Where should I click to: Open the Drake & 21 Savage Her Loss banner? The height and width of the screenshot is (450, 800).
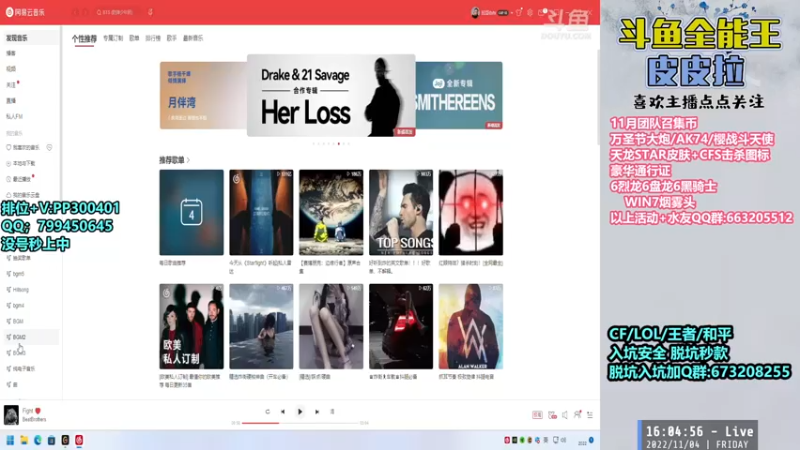coord(331,95)
